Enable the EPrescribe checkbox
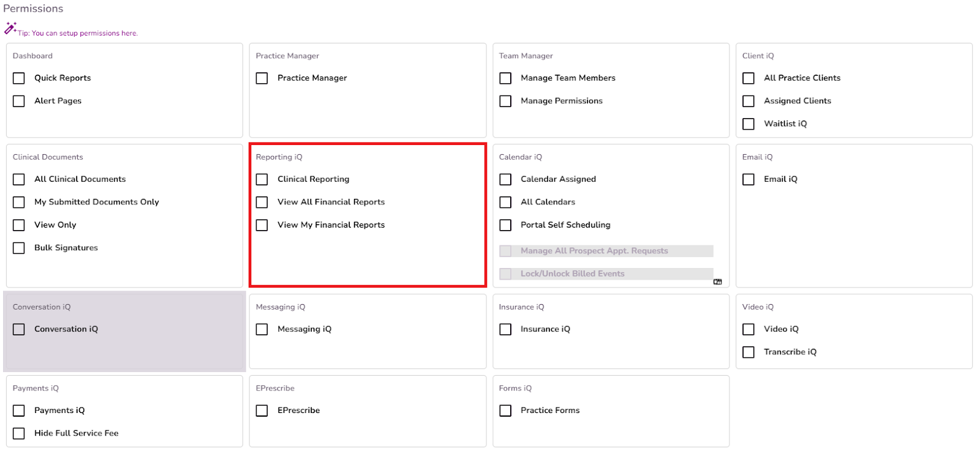The height and width of the screenshot is (454, 980). coord(262,411)
